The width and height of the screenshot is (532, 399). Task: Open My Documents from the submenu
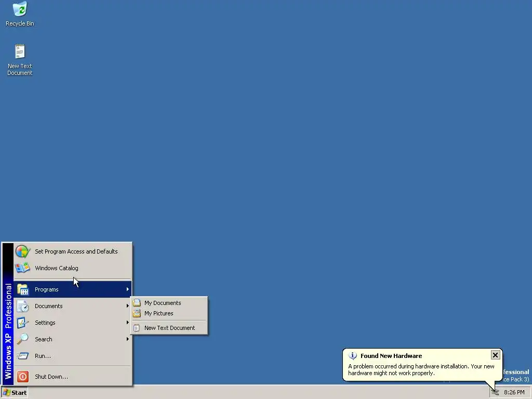click(169, 303)
